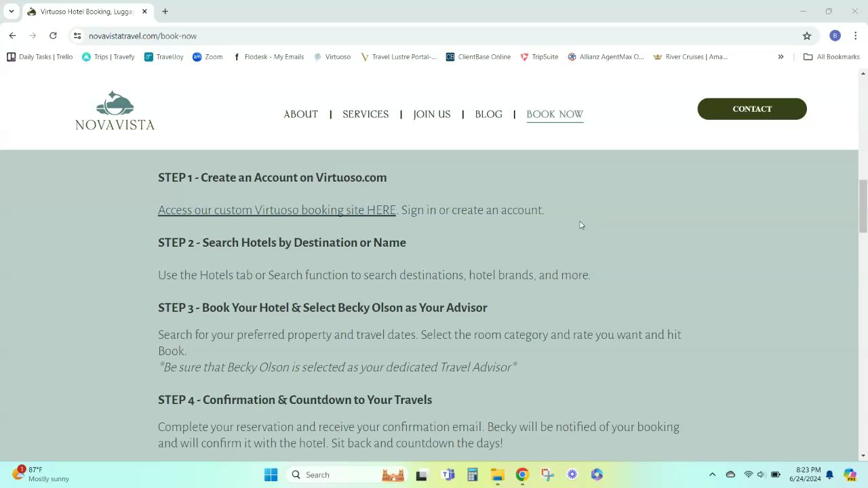Screen dimensions: 868x488
Task: Check the battery status icon
Action: coord(776,474)
